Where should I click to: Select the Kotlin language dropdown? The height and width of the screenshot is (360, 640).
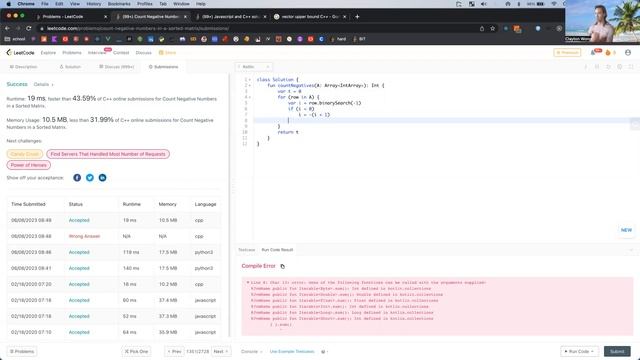click(254, 67)
